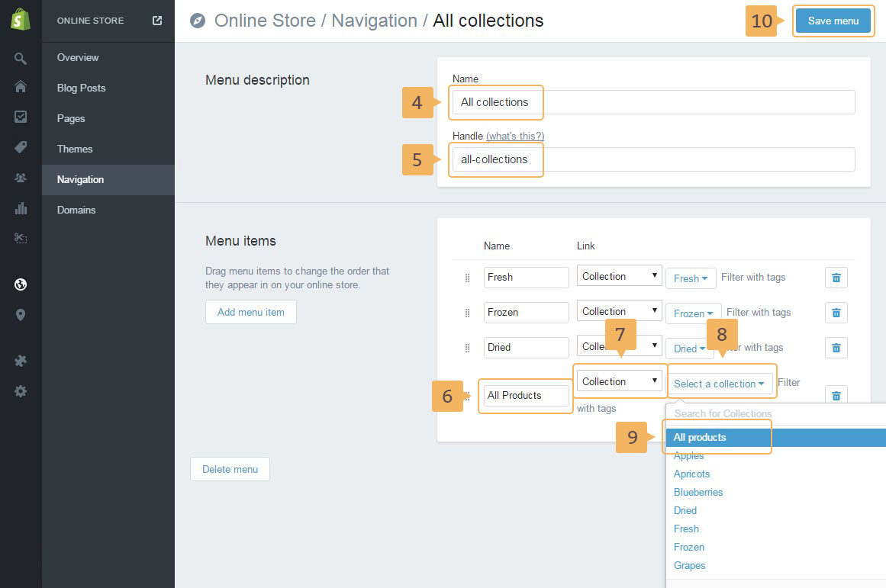
Task: Click the Shopify logo icon
Action: point(21,21)
